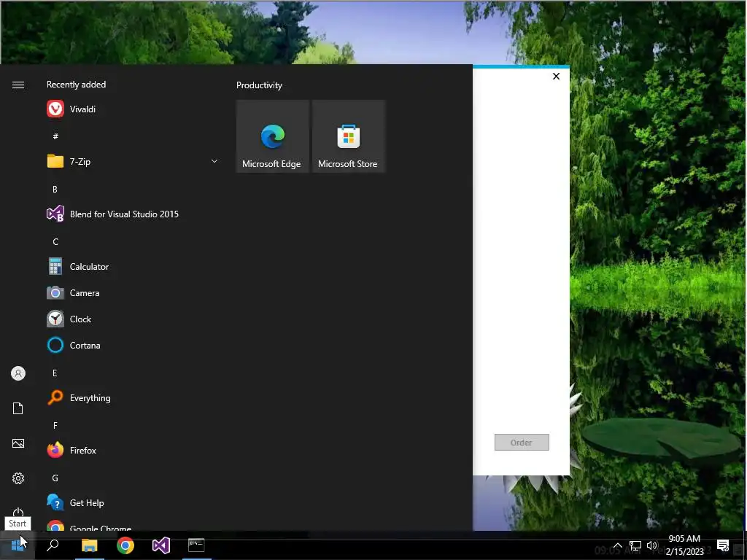
Task: Click the Productivity group heading
Action: [259, 85]
